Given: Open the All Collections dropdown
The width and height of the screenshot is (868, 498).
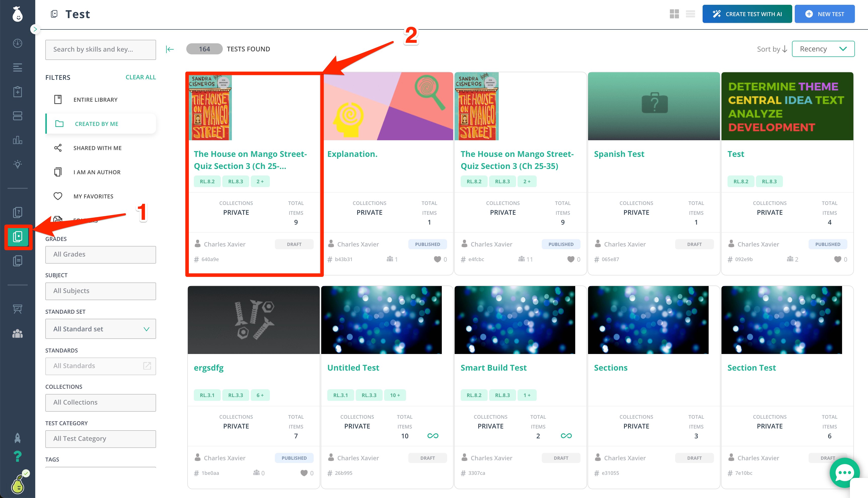Looking at the screenshot, I should click(x=100, y=403).
